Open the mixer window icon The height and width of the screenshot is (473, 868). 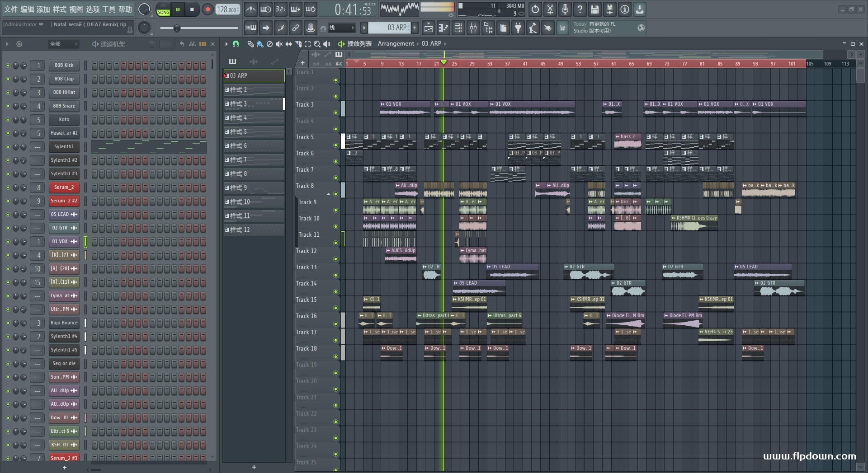point(473,28)
